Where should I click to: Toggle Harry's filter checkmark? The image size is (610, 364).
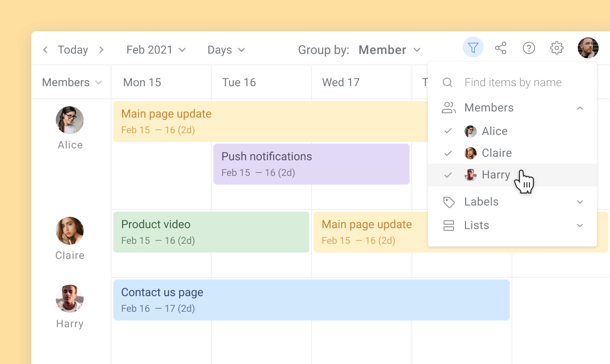[448, 175]
